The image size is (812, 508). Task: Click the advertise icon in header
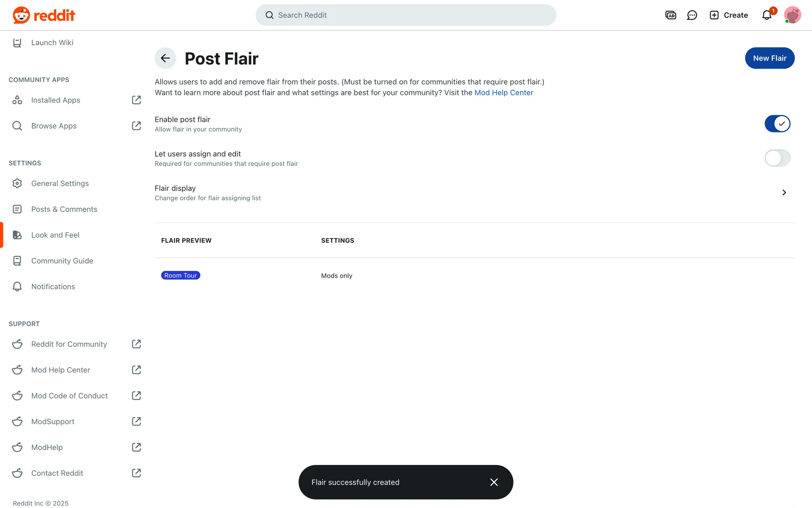coord(671,15)
